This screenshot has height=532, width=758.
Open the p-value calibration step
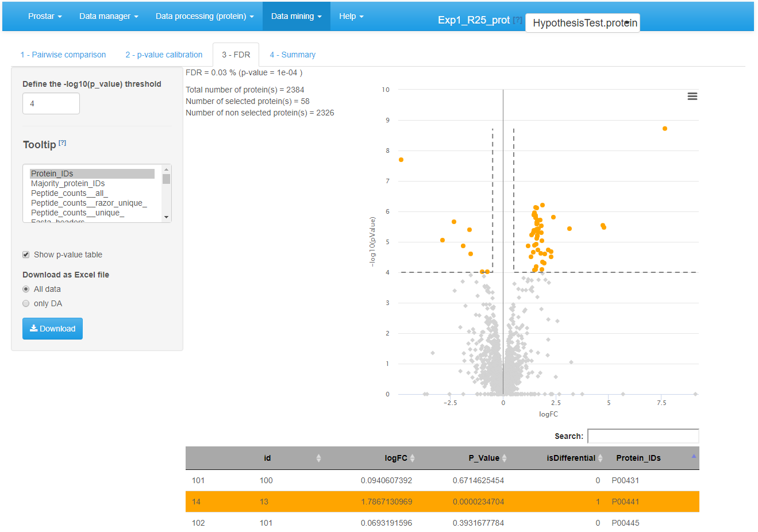[x=164, y=55]
